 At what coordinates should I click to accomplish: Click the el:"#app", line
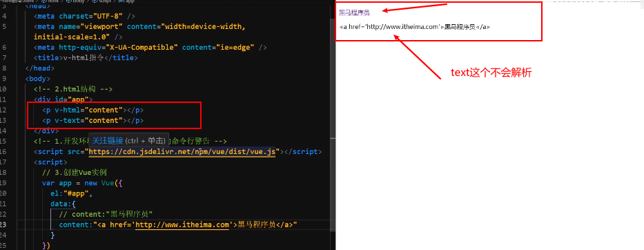point(72,193)
